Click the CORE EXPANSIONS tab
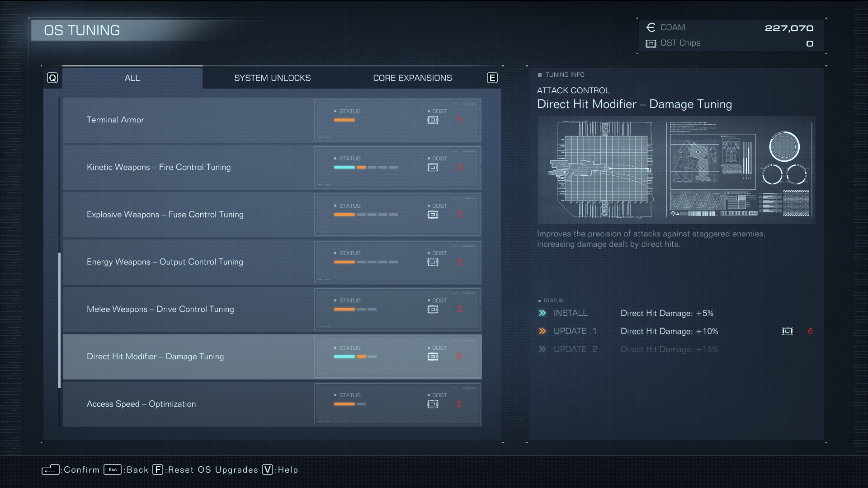The width and height of the screenshot is (868, 488). 413,77
